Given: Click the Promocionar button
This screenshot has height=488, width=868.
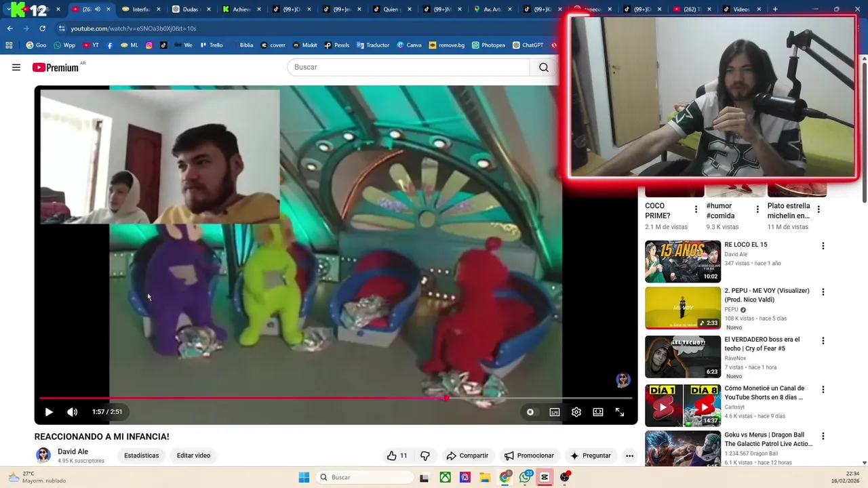Looking at the screenshot, I should pyautogui.click(x=530, y=455).
